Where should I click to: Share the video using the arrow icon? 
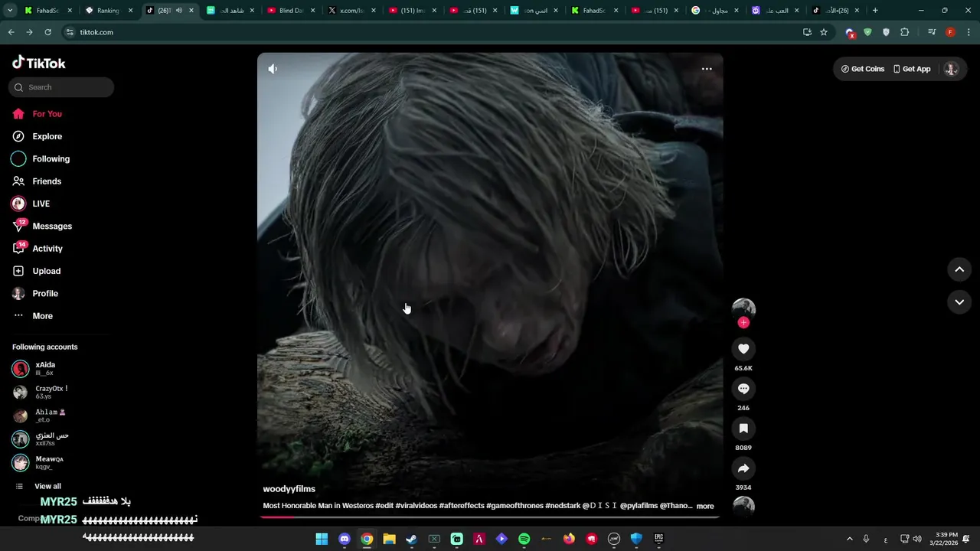(743, 468)
